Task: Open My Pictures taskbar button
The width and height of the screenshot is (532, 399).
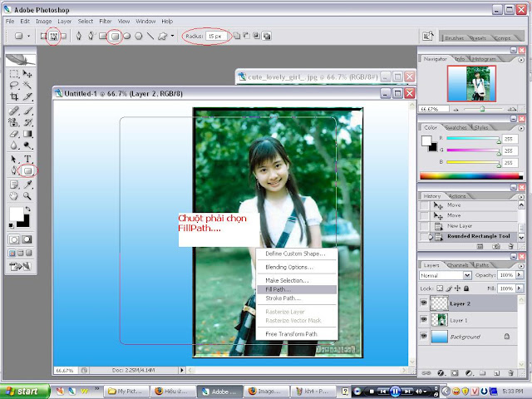Action: tap(127, 392)
